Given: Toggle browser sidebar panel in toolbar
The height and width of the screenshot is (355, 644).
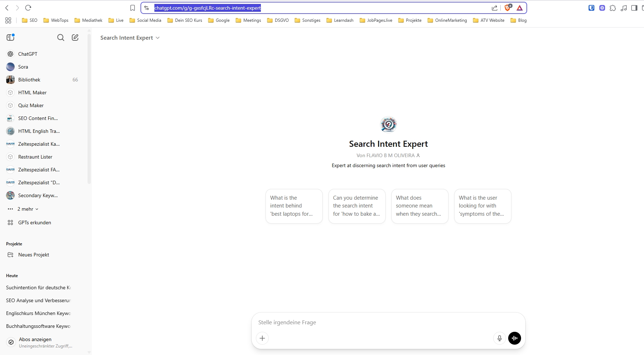Looking at the screenshot, I should (x=634, y=8).
